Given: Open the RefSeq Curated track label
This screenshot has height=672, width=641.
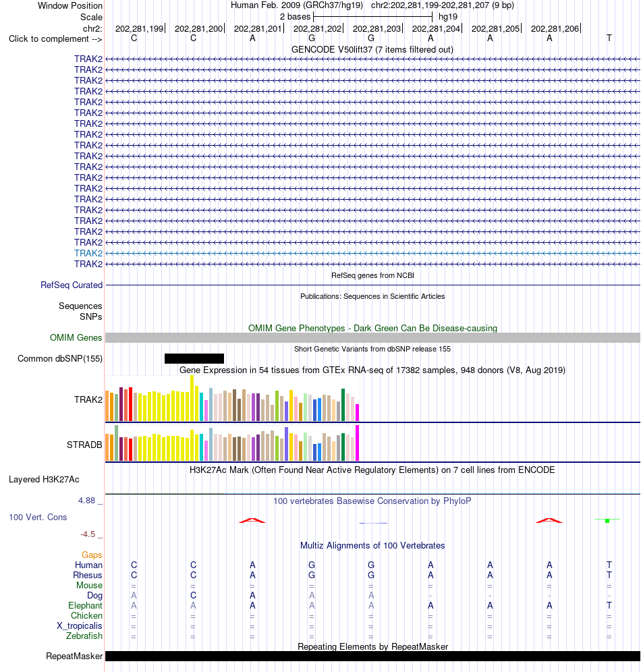Looking at the screenshot, I should click(x=72, y=285).
